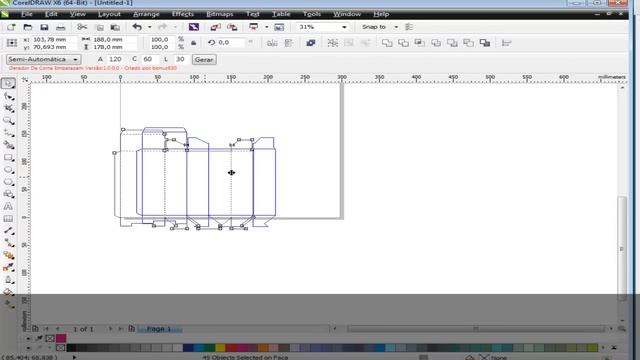Undo the last action
The height and width of the screenshot is (360, 640).
coord(137,27)
